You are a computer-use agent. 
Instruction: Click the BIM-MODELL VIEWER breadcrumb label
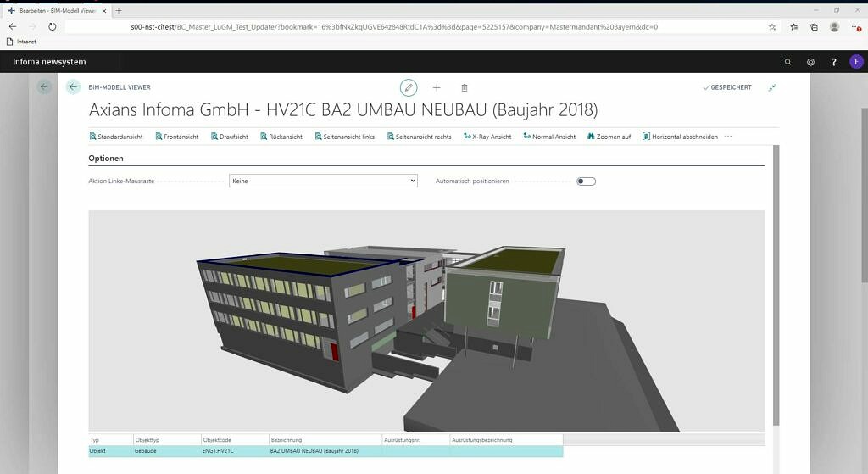click(120, 87)
